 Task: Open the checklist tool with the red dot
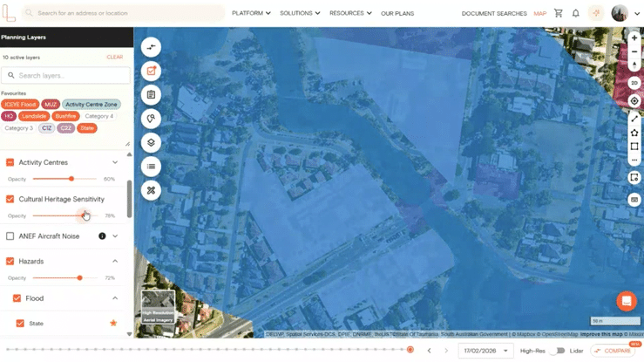(x=151, y=71)
